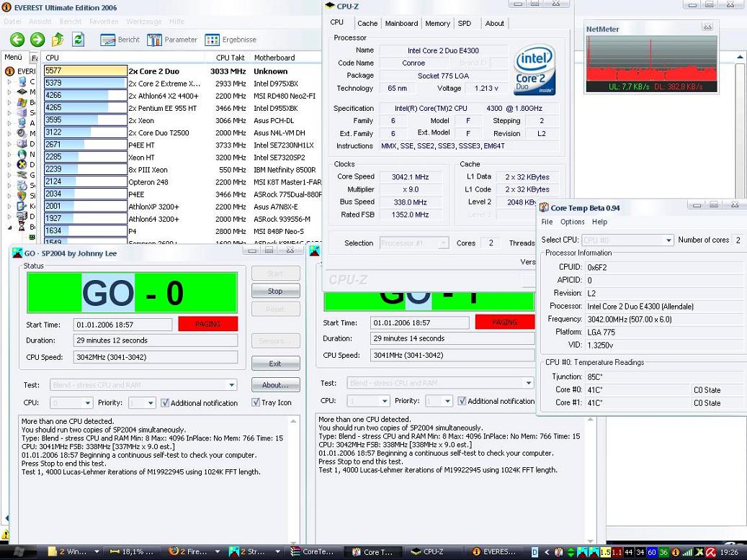Screen dimensions: 747x560
Task: Open Select CPU dropdown in Core Temp
Action: click(x=627, y=240)
